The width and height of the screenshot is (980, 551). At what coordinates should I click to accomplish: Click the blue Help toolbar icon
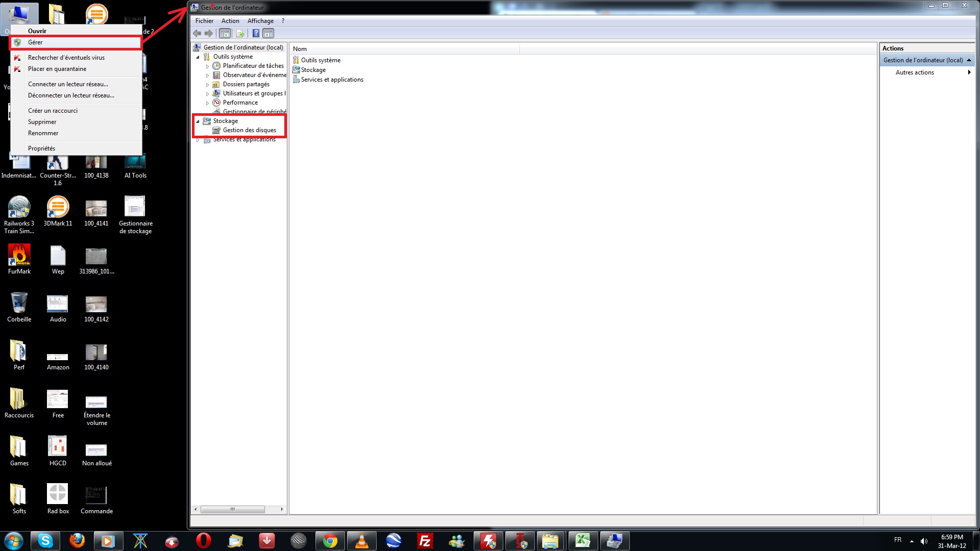[x=256, y=34]
